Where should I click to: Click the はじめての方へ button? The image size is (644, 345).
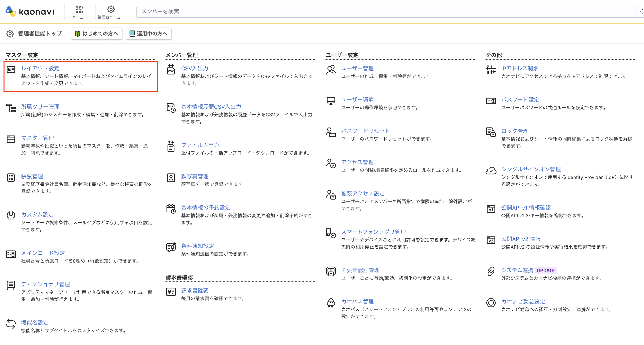pos(96,33)
